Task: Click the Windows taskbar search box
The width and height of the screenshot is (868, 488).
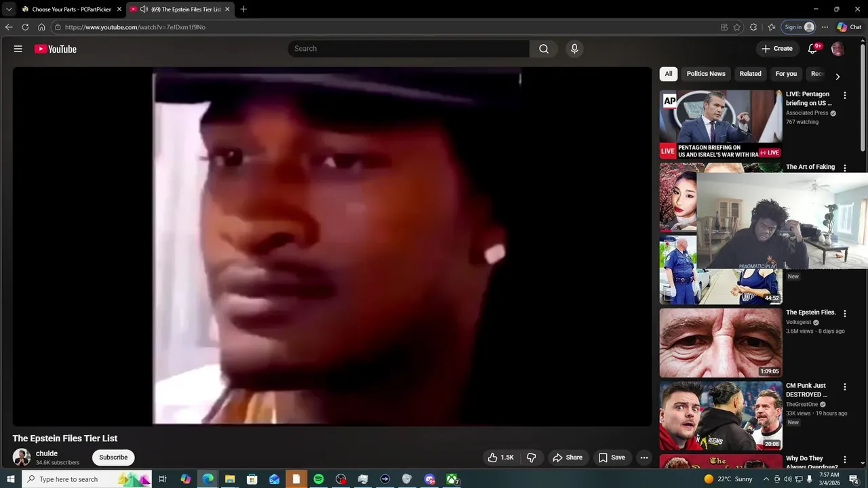Action: point(87,479)
